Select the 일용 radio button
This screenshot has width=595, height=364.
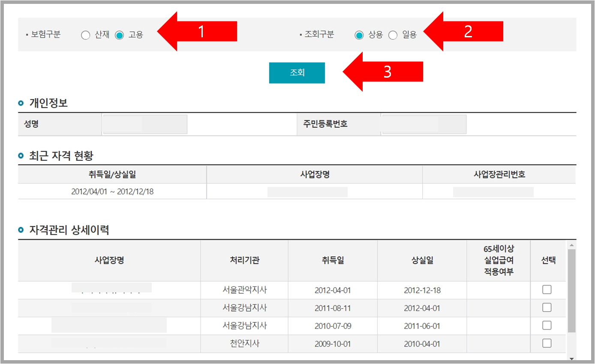click(393, 35)
